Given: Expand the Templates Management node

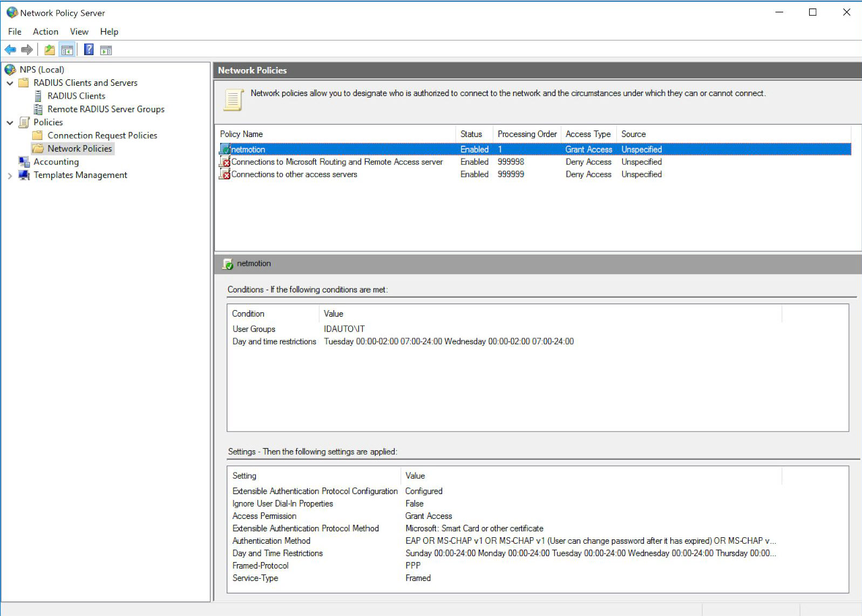Looking at the screenshot, I should click(10, 175).
